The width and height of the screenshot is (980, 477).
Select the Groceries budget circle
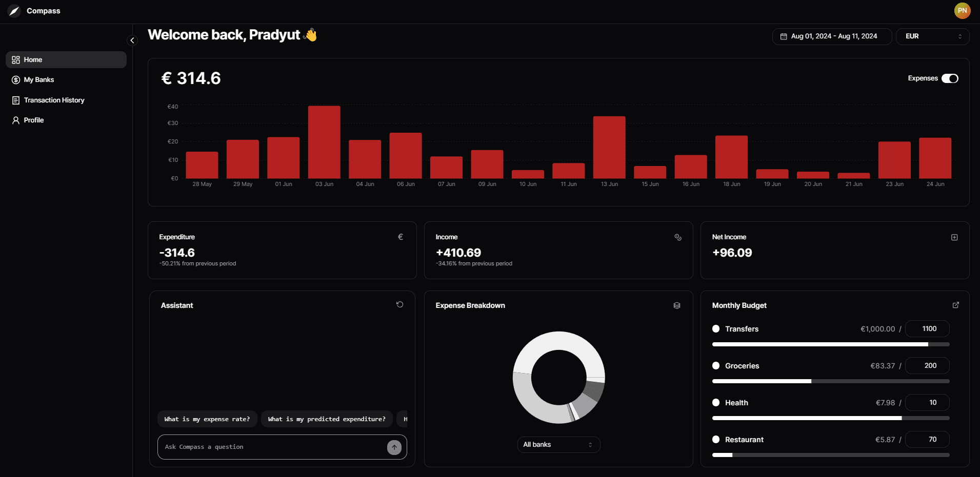(x=716, y=366)
